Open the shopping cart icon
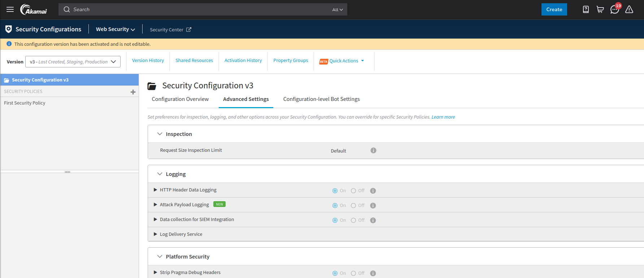The image size is (644, 278). [600, 9]
